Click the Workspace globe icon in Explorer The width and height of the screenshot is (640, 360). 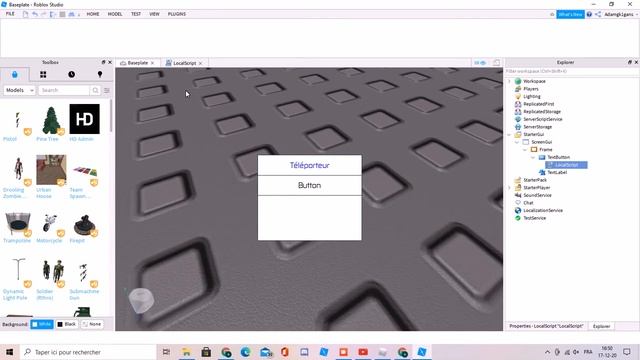click(518, 81)
